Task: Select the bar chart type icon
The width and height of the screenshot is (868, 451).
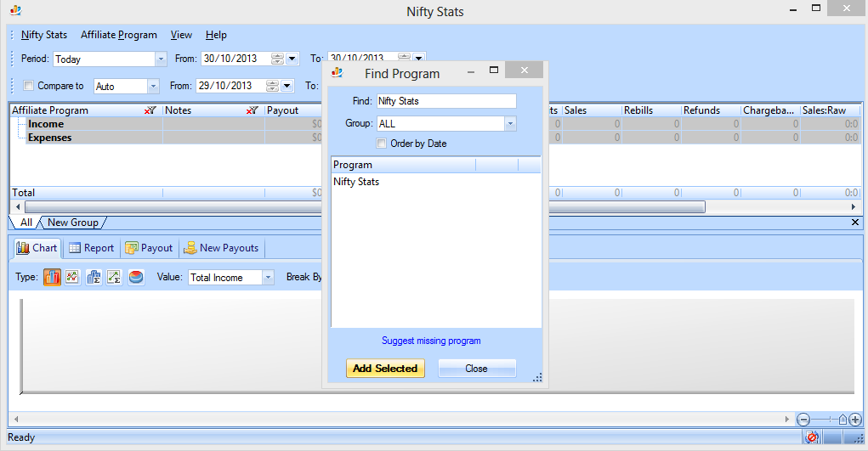Action: [x=52, y=277]
